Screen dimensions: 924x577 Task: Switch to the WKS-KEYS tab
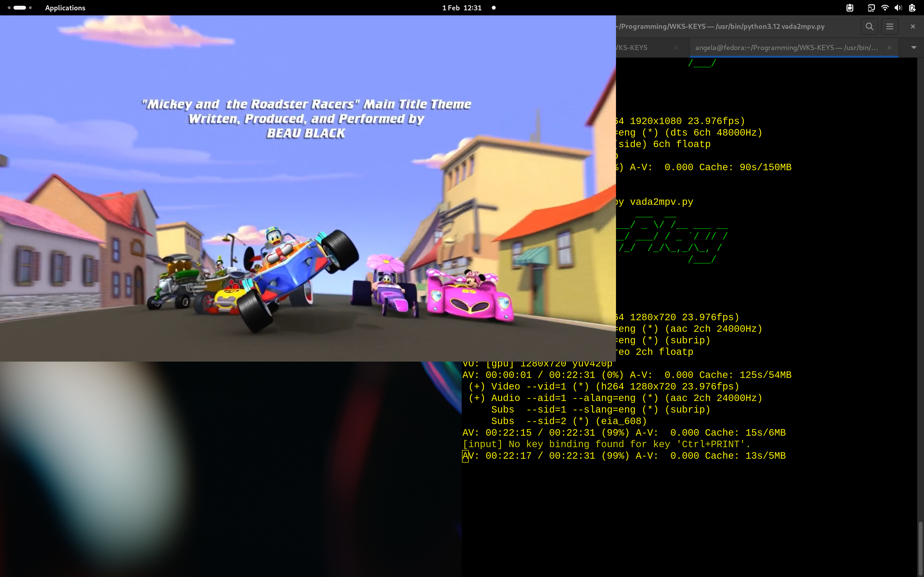pyautogui.click(x=638, y=48)
